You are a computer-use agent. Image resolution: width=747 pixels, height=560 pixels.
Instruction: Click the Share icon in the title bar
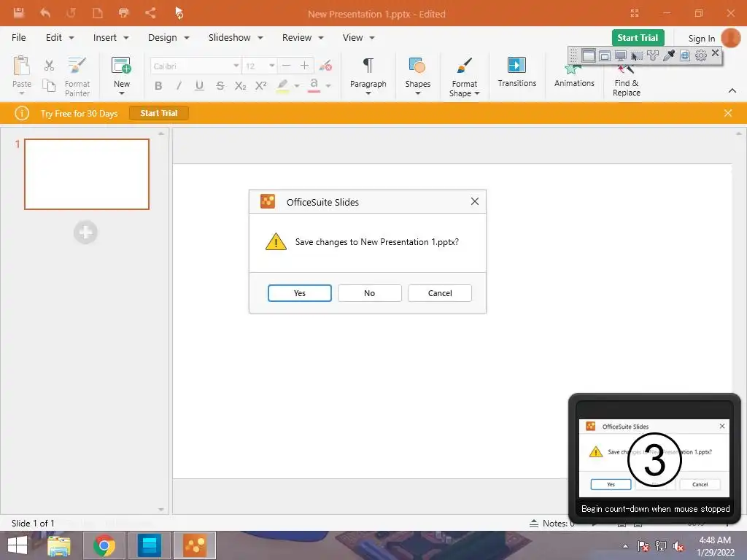pos(150,13)
